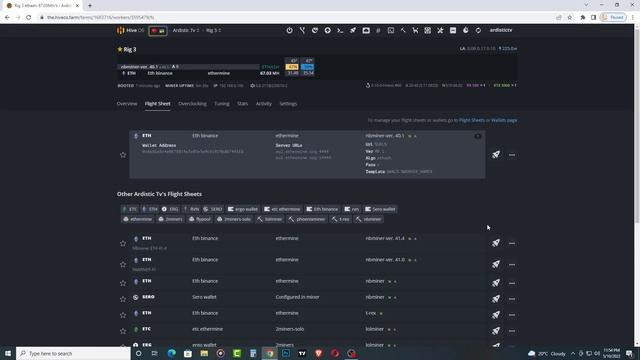Click the Hive OS logo

coord(131,30)
